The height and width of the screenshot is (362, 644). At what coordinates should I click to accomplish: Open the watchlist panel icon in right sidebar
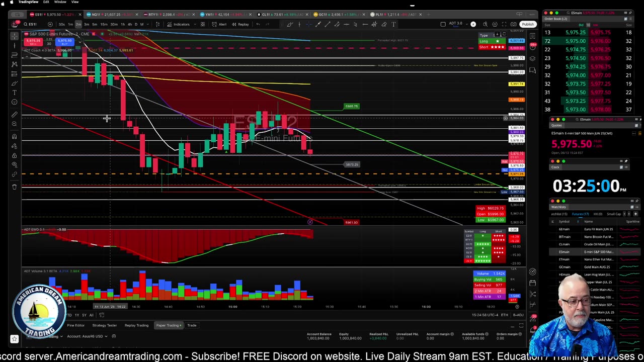[533, 36]
